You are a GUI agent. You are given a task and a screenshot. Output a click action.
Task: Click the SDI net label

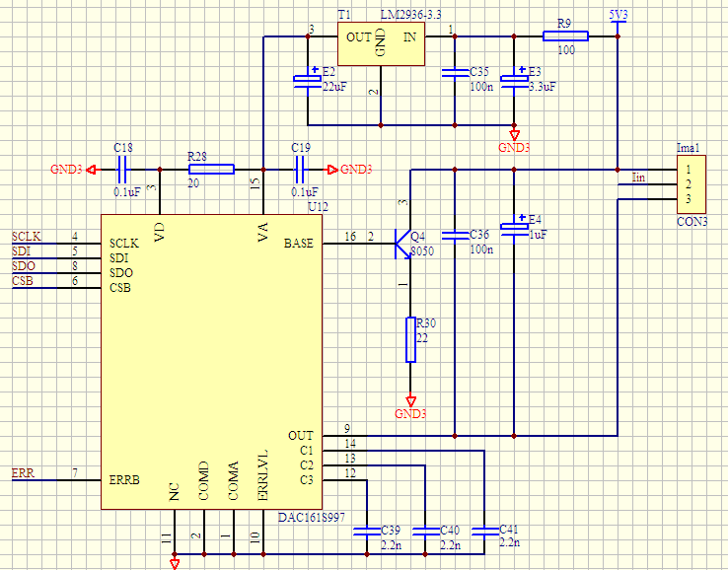point(21,251)
